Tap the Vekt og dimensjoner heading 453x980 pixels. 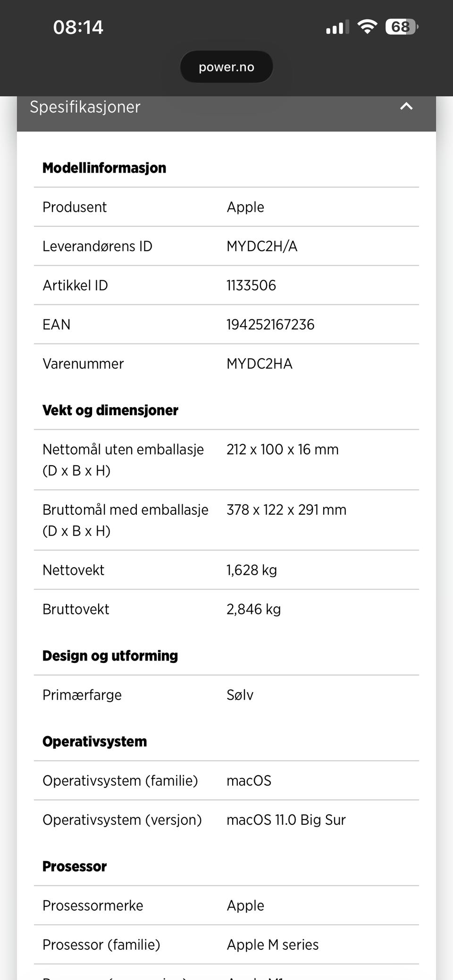click(110, 410)
